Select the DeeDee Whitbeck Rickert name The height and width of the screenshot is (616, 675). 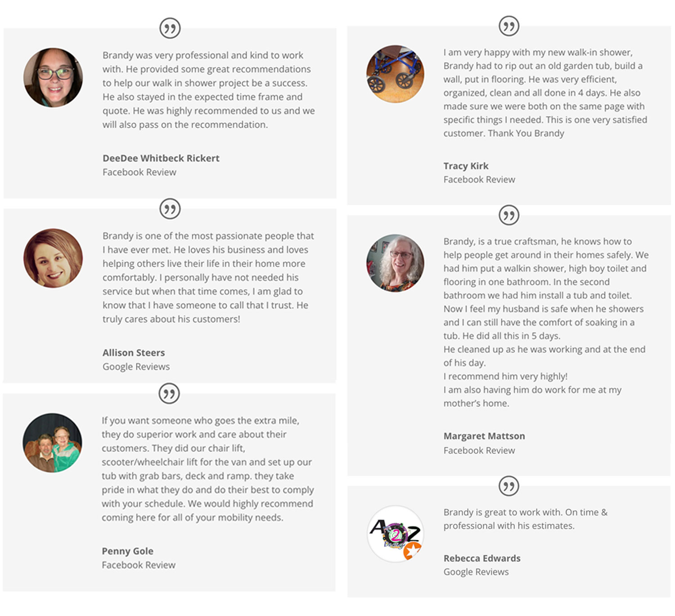(161, 158)
